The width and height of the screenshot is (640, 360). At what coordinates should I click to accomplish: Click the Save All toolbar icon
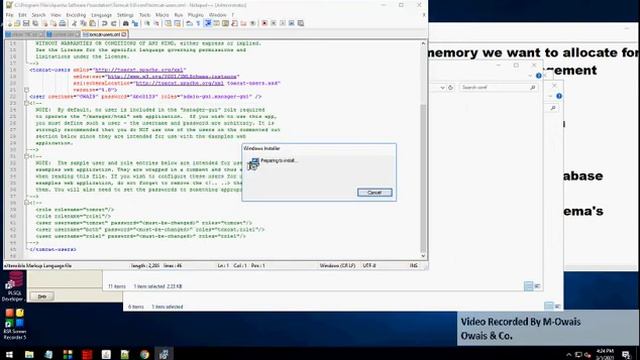pos(35,24)
